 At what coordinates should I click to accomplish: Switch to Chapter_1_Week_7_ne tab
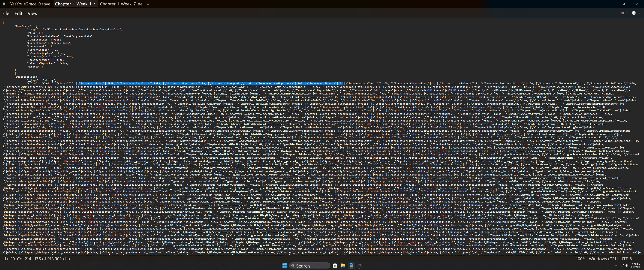pyautogui.click(x=121, y=4)
